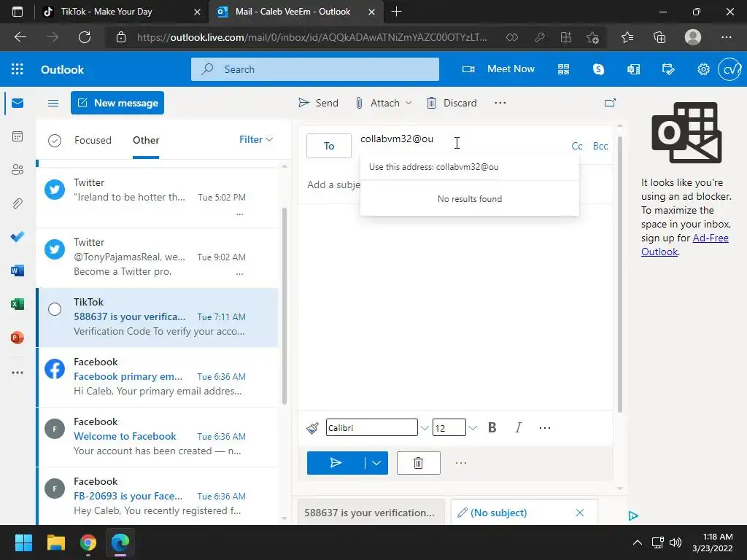
Task: Select the TikTok verification email circle
Action: [55, 309]
